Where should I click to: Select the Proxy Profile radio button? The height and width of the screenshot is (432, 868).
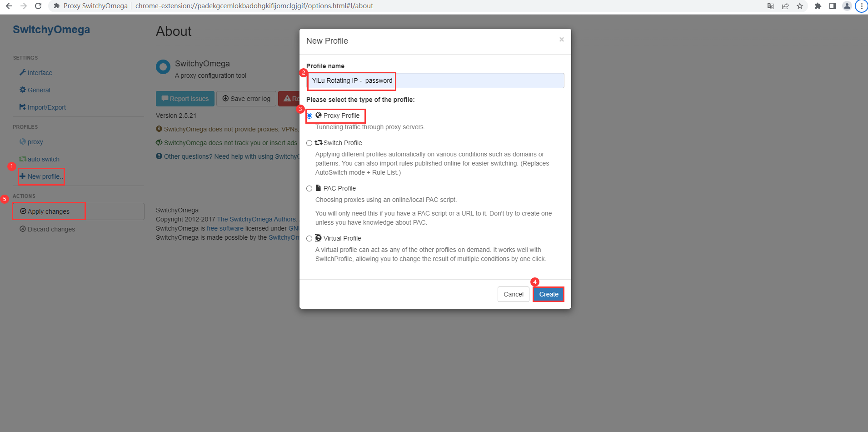tap(309, 116)
